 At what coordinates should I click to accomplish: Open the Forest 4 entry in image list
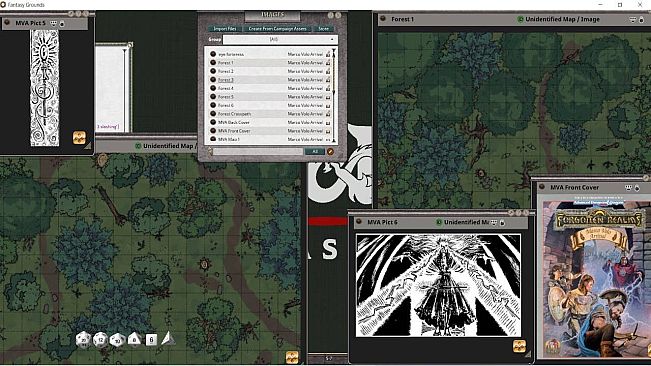[226, 88]
